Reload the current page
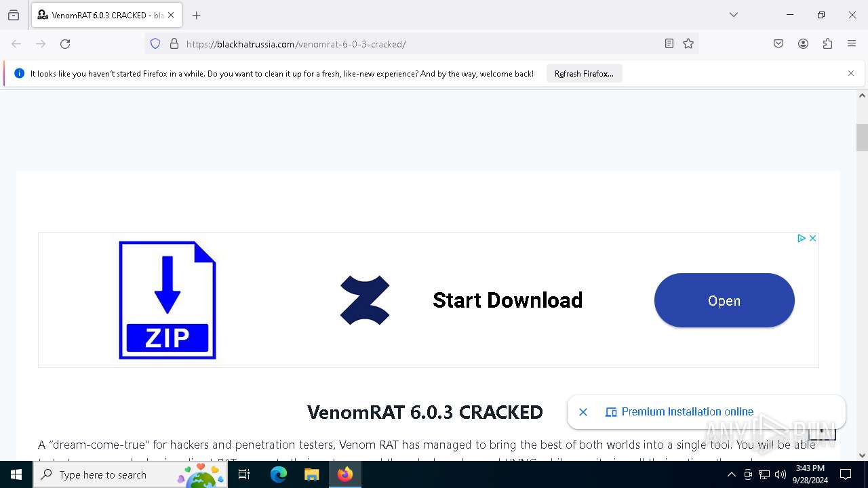The image size is (868, 488). pos(65,44)
